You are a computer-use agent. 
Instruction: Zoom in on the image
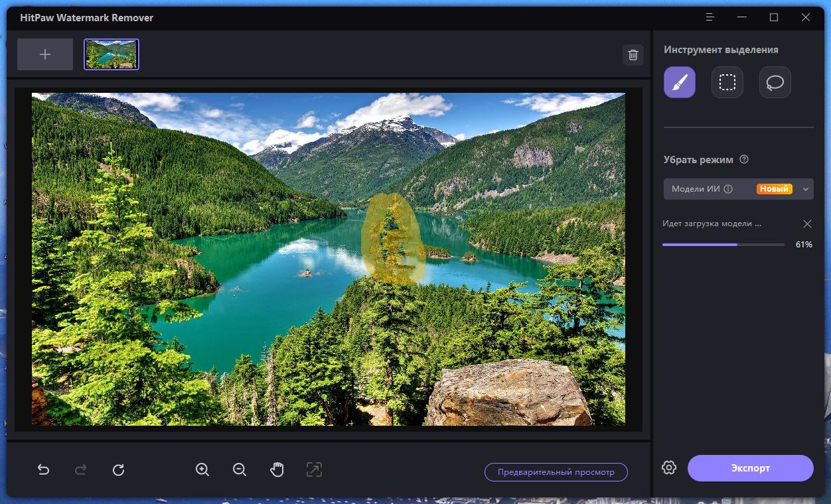point(202,470)
